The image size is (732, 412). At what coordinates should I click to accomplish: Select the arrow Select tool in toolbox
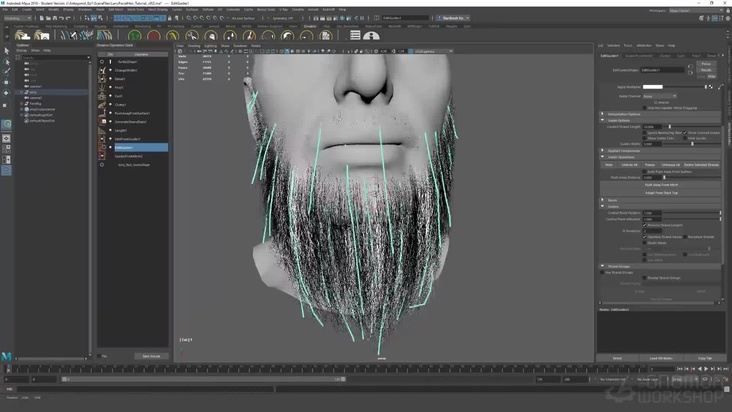[7, 50]
